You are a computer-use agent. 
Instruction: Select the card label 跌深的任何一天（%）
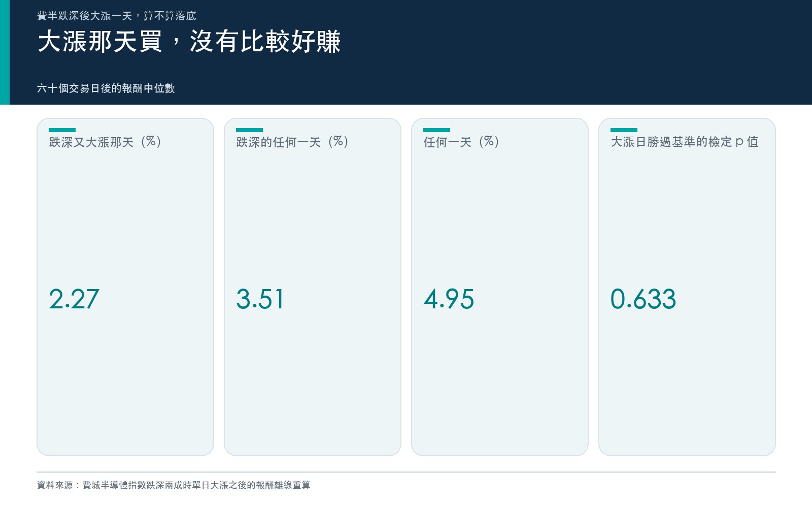click(293, 142)
